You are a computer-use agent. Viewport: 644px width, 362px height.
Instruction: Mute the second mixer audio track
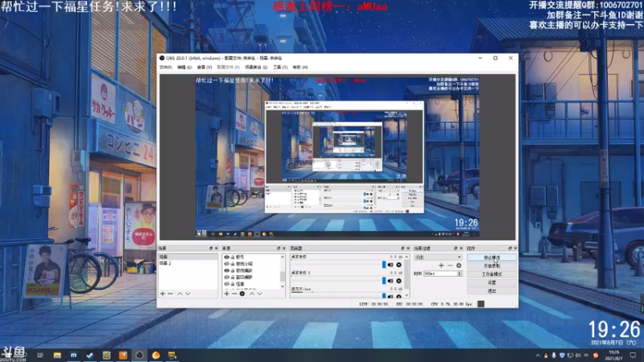tap(390, 281)
